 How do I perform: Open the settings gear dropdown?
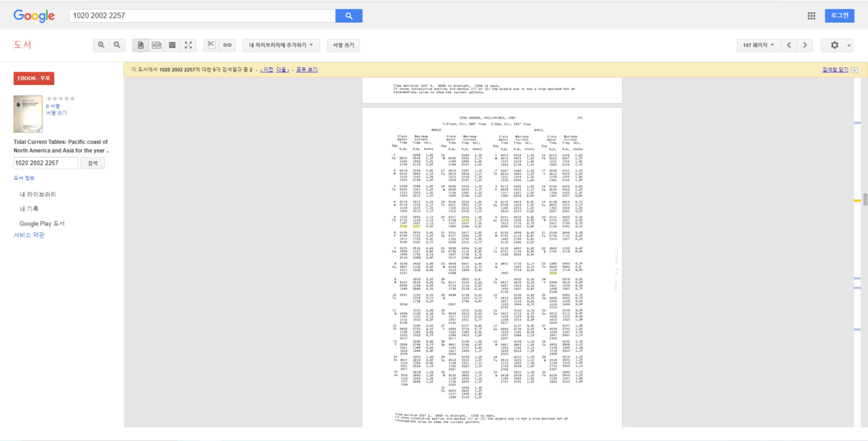[837, 45]
